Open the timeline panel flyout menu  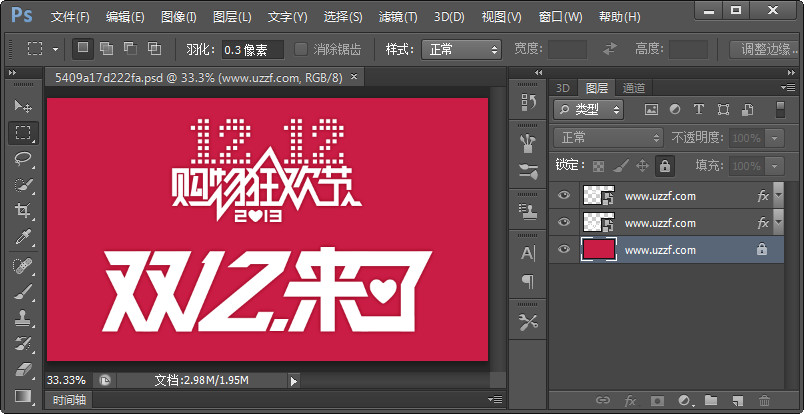[495, 399]
